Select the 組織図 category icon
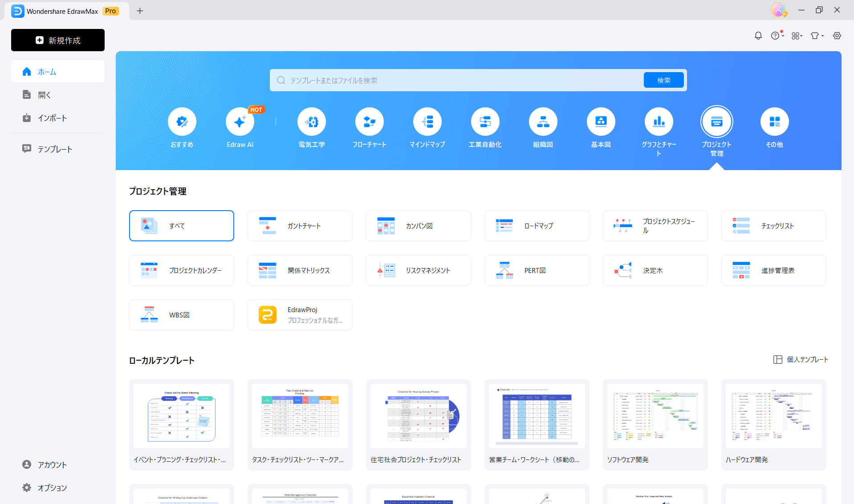 [x=543, y=122]
